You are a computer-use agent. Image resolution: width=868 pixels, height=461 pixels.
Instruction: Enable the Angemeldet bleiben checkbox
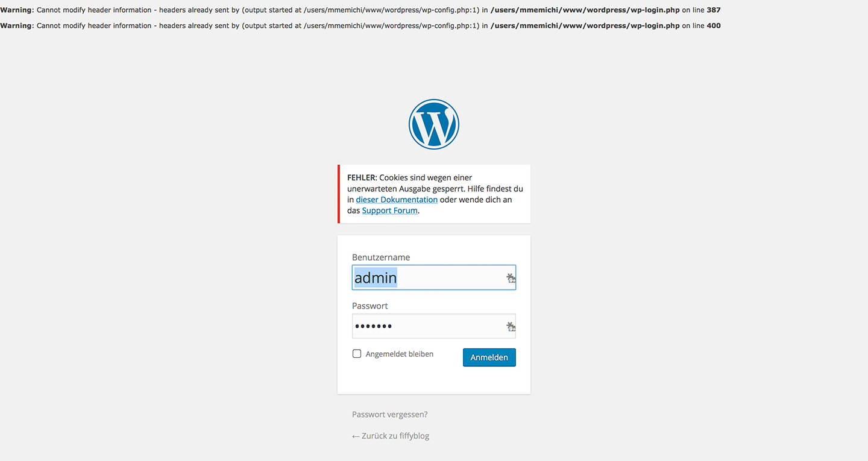(357, 354)
